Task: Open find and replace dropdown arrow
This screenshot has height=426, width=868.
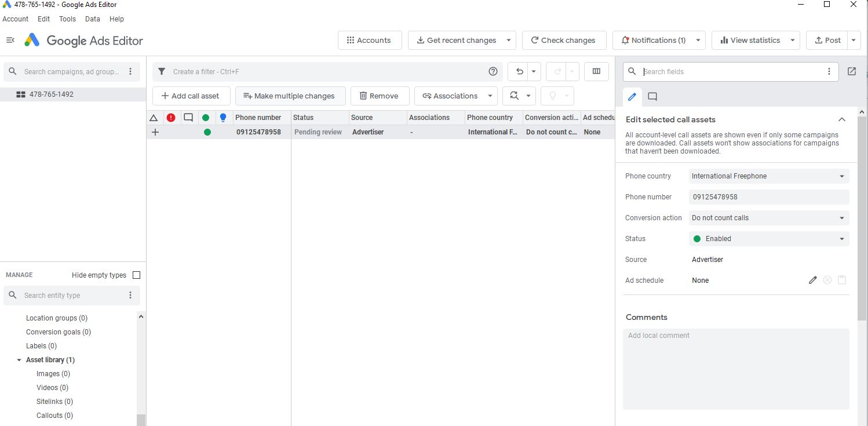Action: point(528,96)
